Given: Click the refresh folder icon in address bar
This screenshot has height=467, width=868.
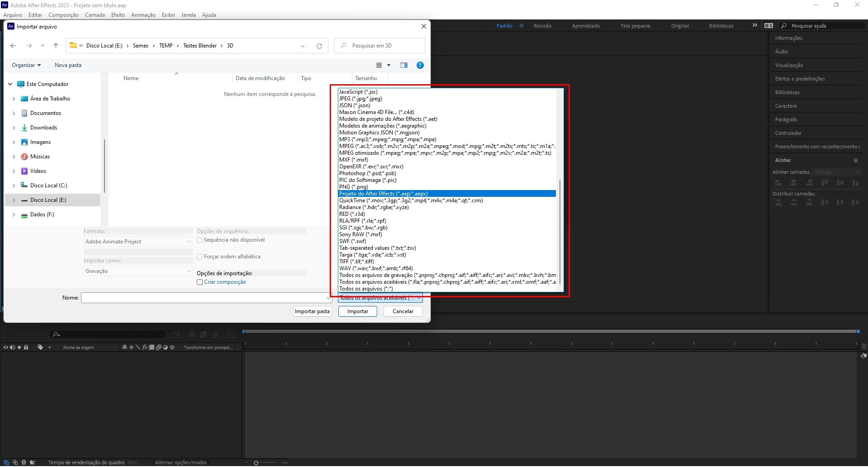Looking at the screenshot, I should (319, 46).
